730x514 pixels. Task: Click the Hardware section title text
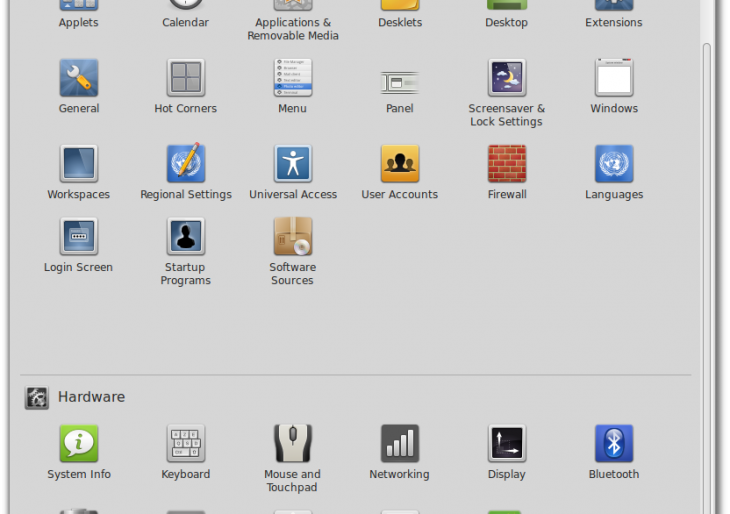coord(91,397)
